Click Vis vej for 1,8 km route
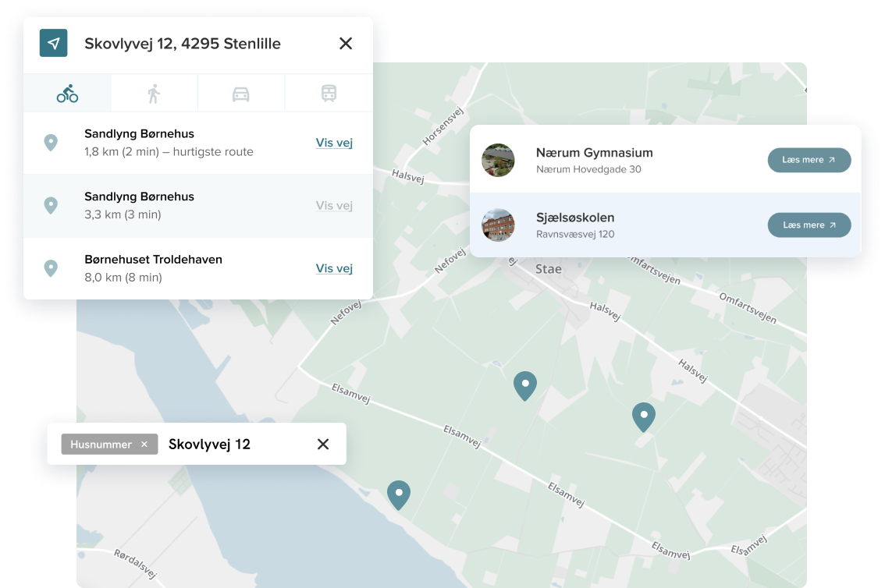 pyautogui.click(x=334, y=143)
